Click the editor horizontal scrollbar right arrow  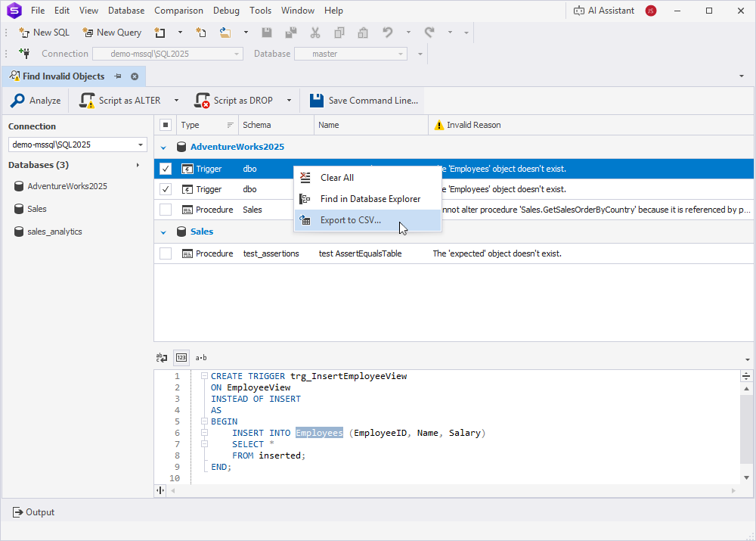[733, 490]
